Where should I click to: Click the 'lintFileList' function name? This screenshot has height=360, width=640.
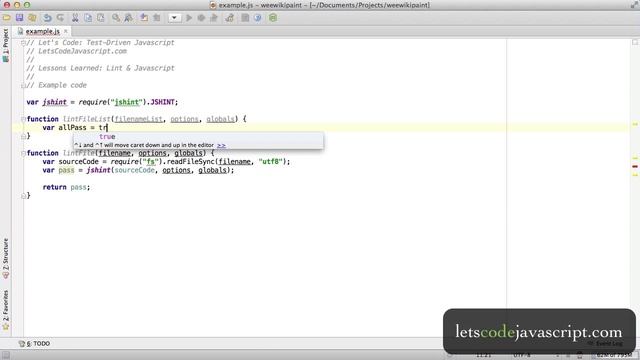click(87, 119)
